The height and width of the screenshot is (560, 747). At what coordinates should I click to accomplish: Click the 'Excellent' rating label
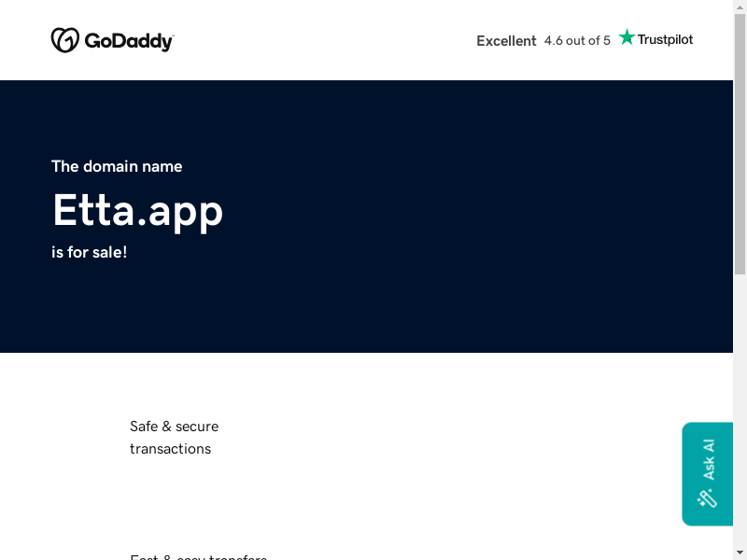tap(506, 41)
